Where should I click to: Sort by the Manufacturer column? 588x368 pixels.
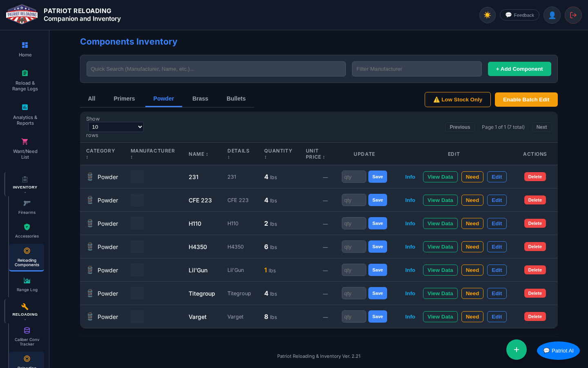[x=153, y=154]
